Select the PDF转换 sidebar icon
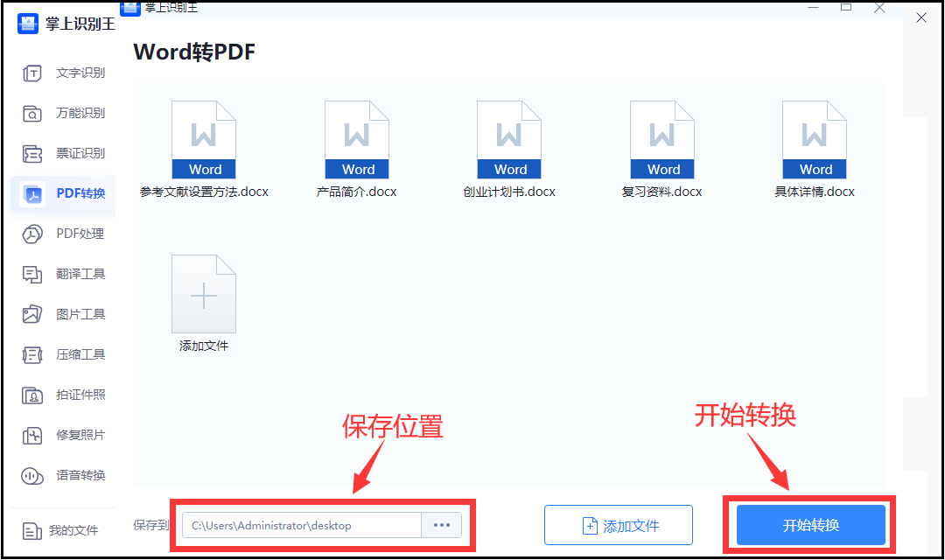This screenshot has height=560, width=945. (x=32, y=193)
